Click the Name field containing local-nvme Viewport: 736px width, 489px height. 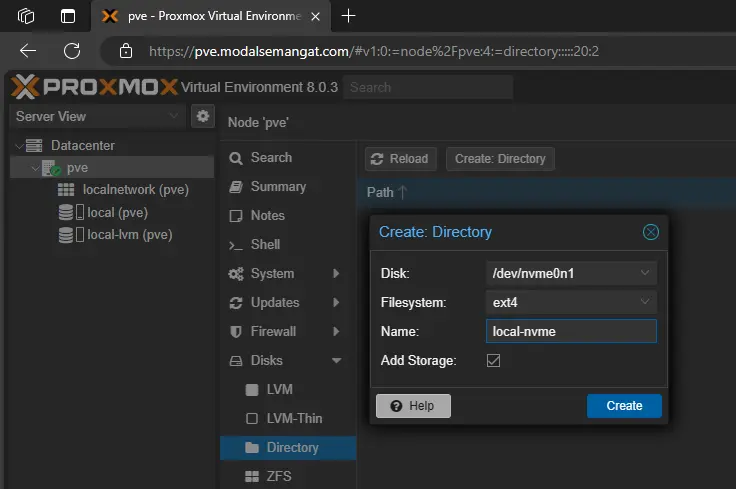point(571,331)
